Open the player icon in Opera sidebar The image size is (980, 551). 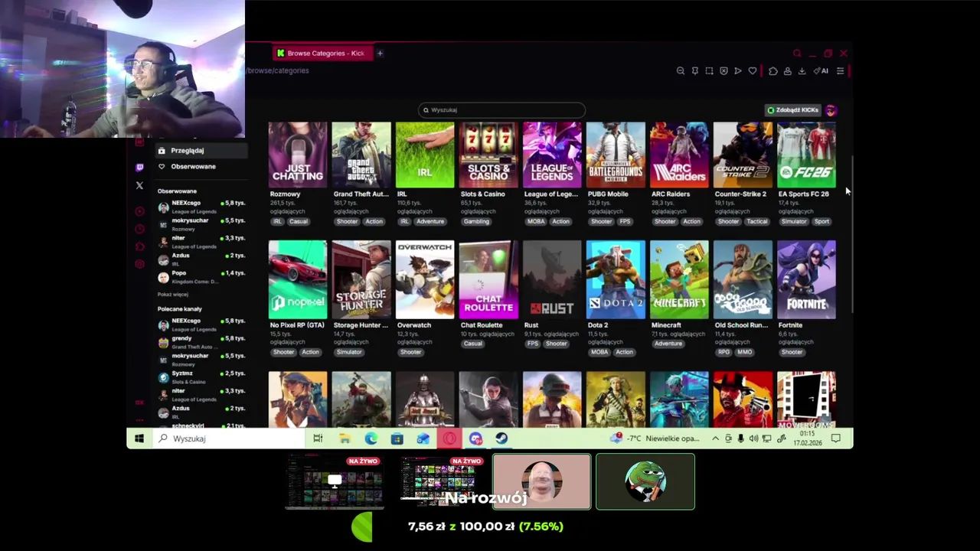pos(139,211)
